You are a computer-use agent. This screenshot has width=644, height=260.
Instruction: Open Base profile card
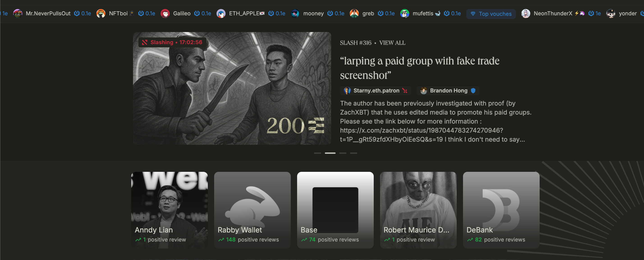tap(335, 210)
